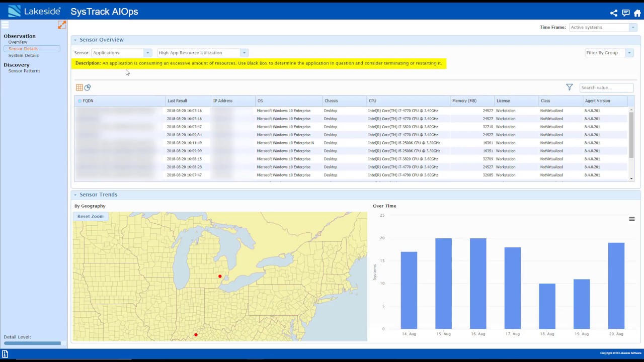
Task: Open Sensor Patterns under Discovery
Action: 24,71
